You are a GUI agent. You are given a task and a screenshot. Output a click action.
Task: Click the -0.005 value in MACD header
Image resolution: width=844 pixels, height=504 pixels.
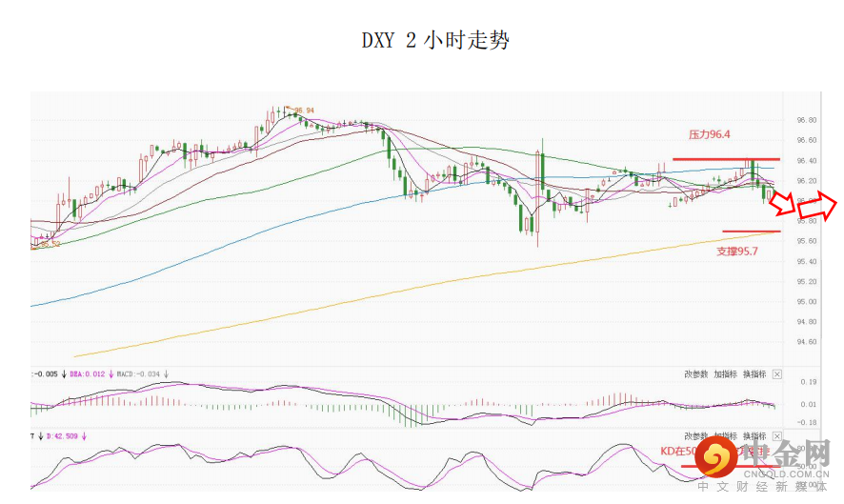(x=47, y=374)
